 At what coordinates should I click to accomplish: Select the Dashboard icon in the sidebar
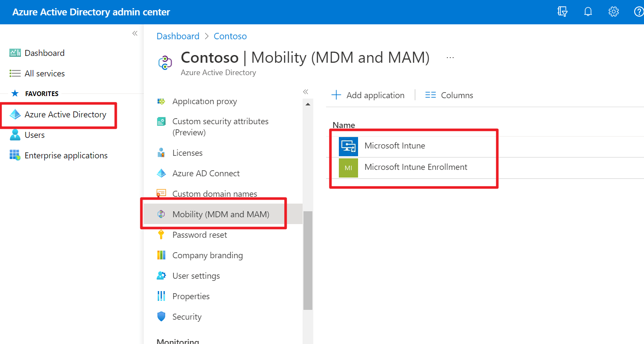(x=15, y=52)
